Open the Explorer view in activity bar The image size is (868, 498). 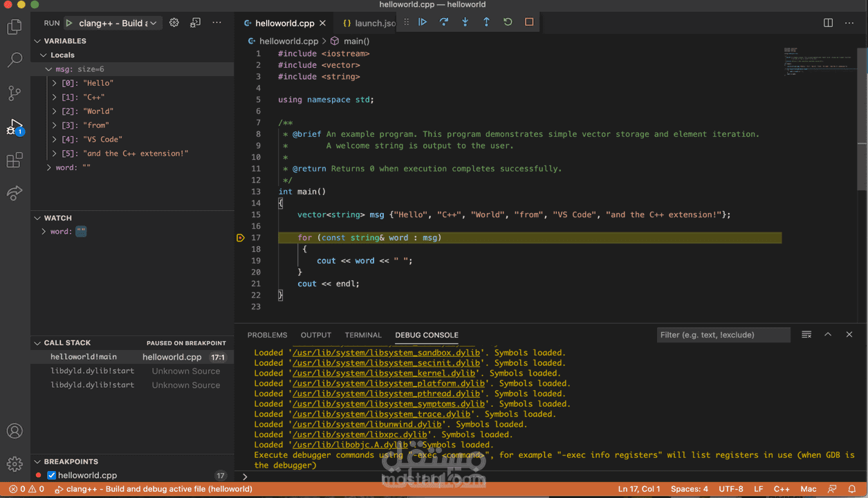pos(15,27)
